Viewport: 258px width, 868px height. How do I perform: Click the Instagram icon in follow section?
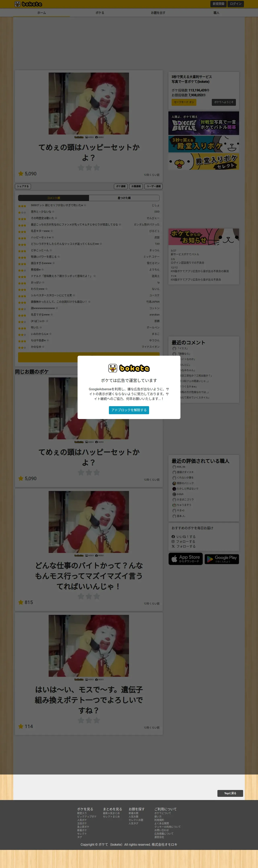pos(173,541)
